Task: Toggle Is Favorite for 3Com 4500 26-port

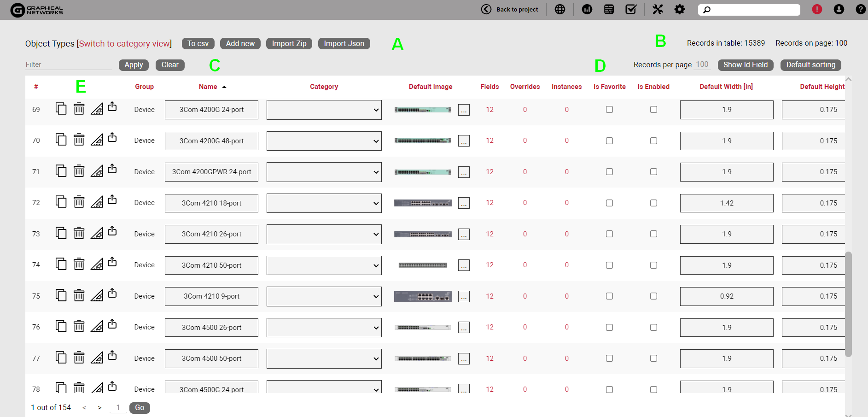Action: [609, 328]
